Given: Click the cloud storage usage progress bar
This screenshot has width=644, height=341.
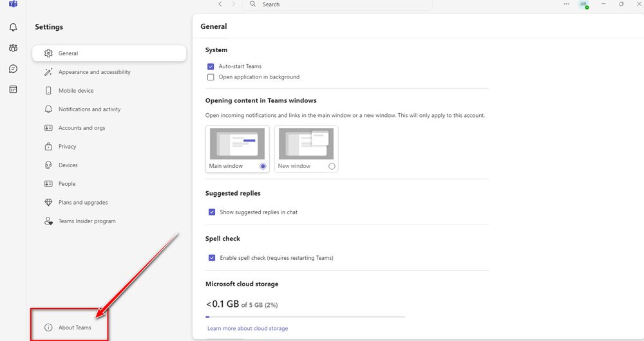Looking at the screenshot, I should coord(305,317).
